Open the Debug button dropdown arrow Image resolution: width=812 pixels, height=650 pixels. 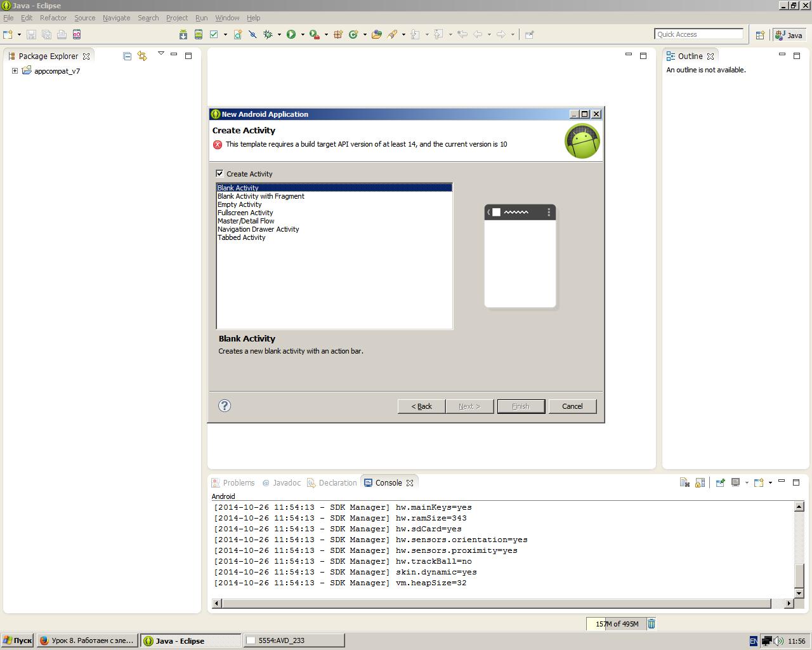(x=279, y=34)
